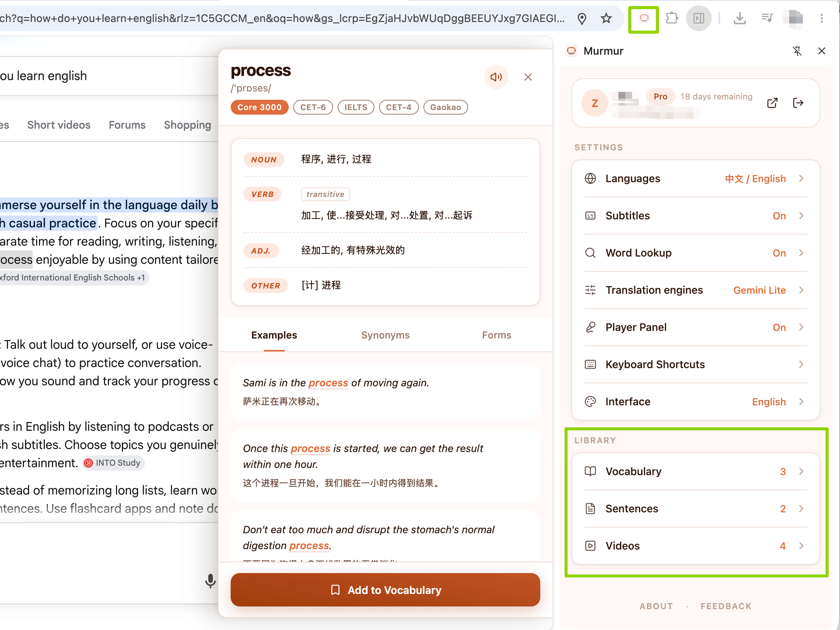Expand the Interface language setting
This screenshot has width=840, height=630.
[x=695, y=402]
